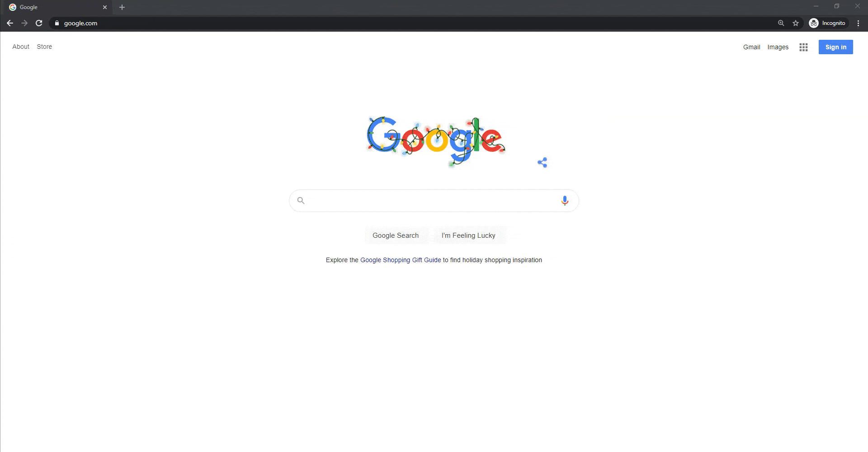Start voice search with microphone icon
868x452 pixels.
click(565, 201)
